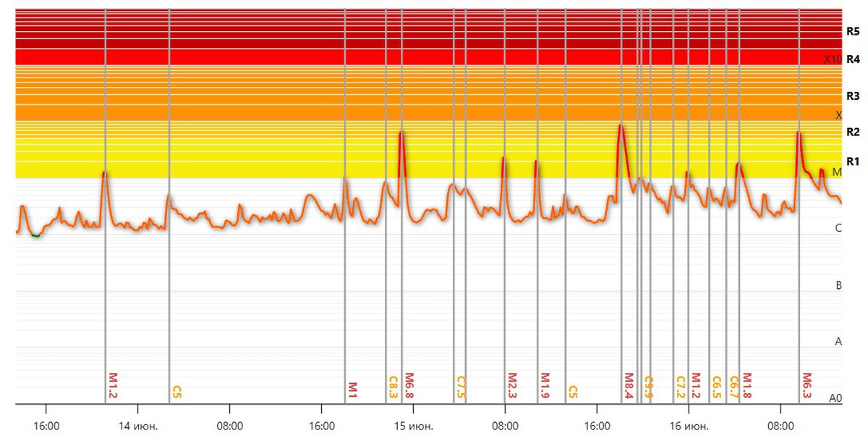Image resolution: width=868 pixels, height=441 pixels.
Task: Click the X10 flux axis label
Action: pyautogui.click(x=832, y=59)
